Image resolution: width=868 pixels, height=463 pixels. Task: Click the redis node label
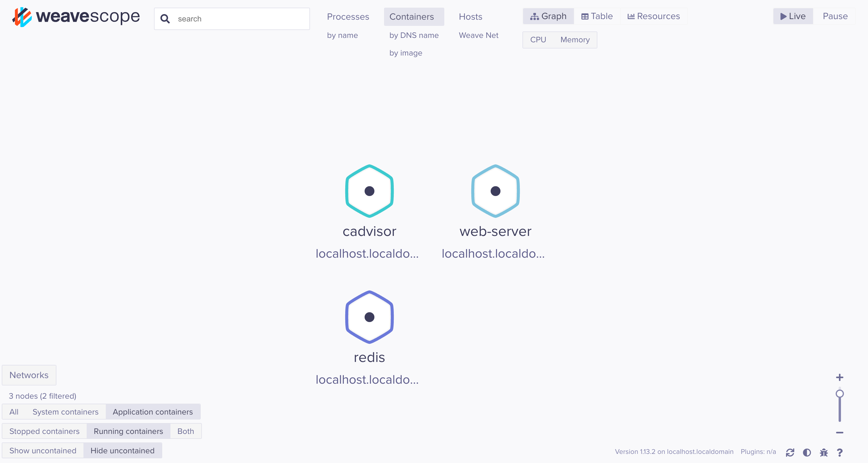click(x=369, y=358)
